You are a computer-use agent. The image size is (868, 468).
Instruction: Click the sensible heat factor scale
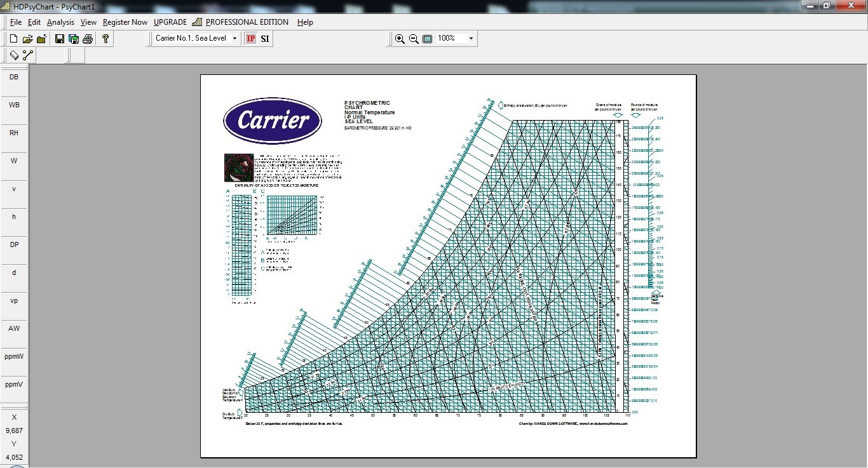click(650, 203)
